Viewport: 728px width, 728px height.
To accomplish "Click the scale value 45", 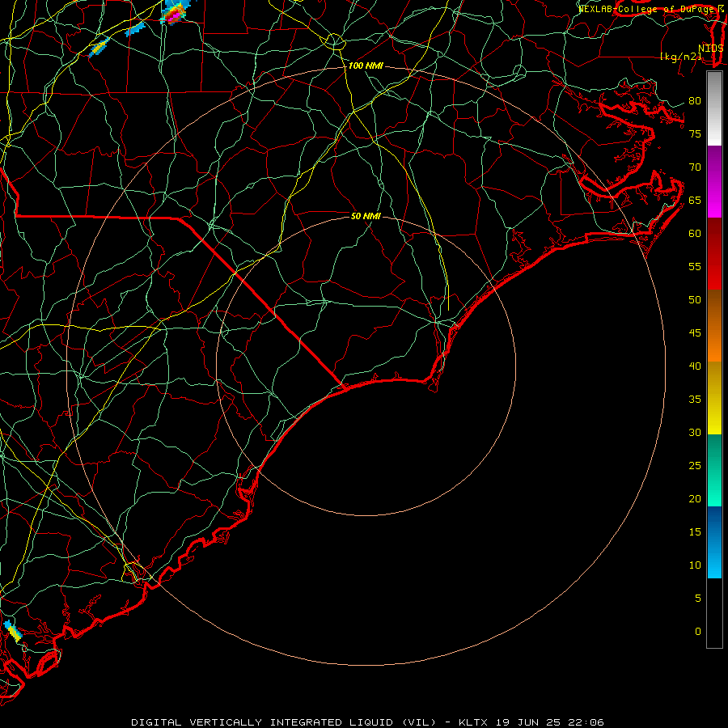I will (x=695, y=333).
